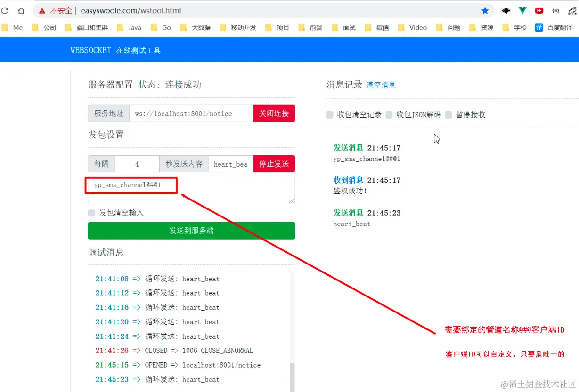The image size is (579, 392).
Task: Click the 收到消息 21:45:17 header
Action: 367,180
